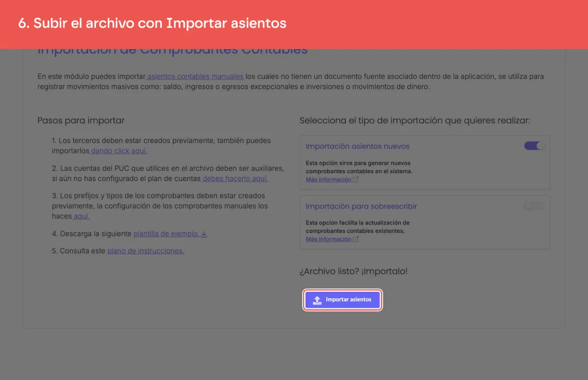
Task: Click text 'Esta opción facilita la actualización de'
Action: pos(358,223)
